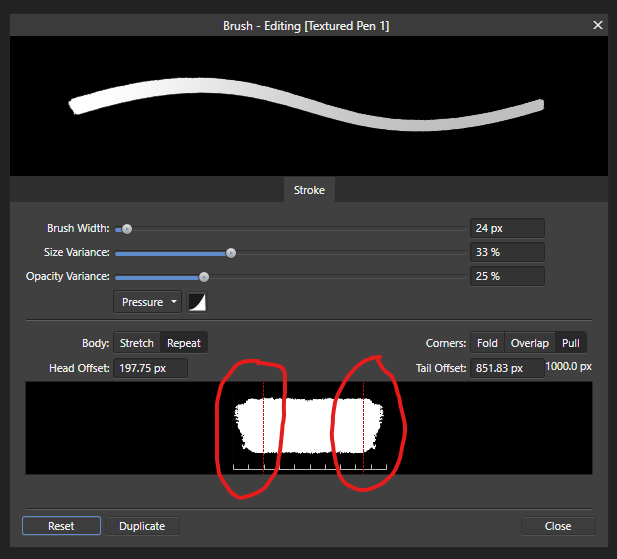This screenshot has width=617, height=559.
Task: Click the brush stroke preview at top
Action: coord(309,106)
